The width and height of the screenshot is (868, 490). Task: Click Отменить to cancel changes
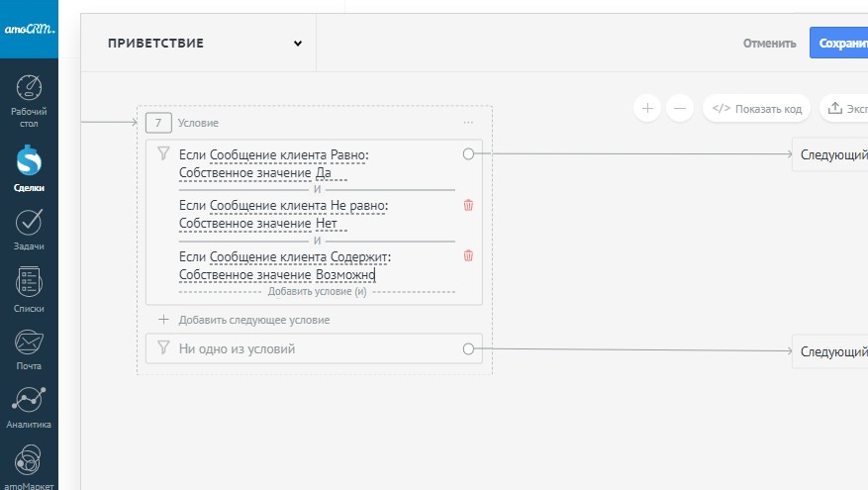point(770,44)
